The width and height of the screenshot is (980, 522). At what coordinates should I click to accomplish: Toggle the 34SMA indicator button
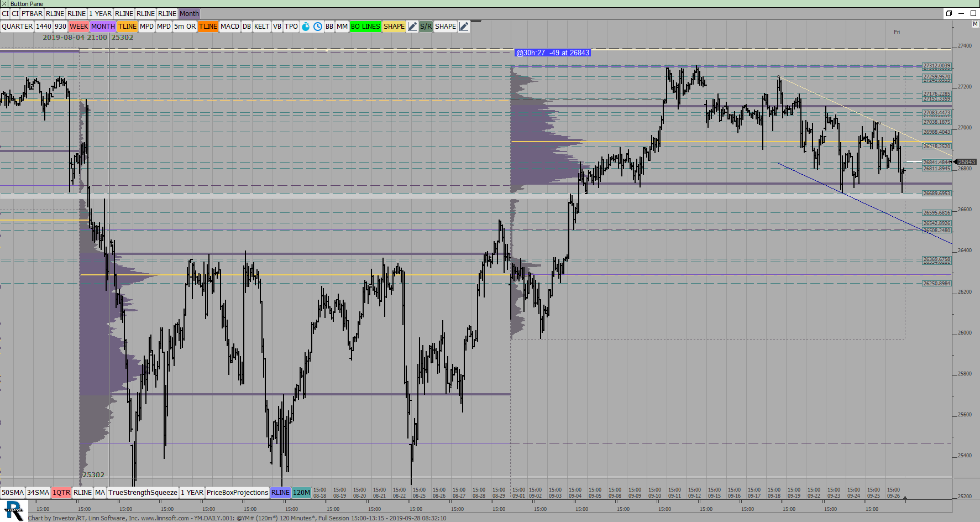pos(38,493)
